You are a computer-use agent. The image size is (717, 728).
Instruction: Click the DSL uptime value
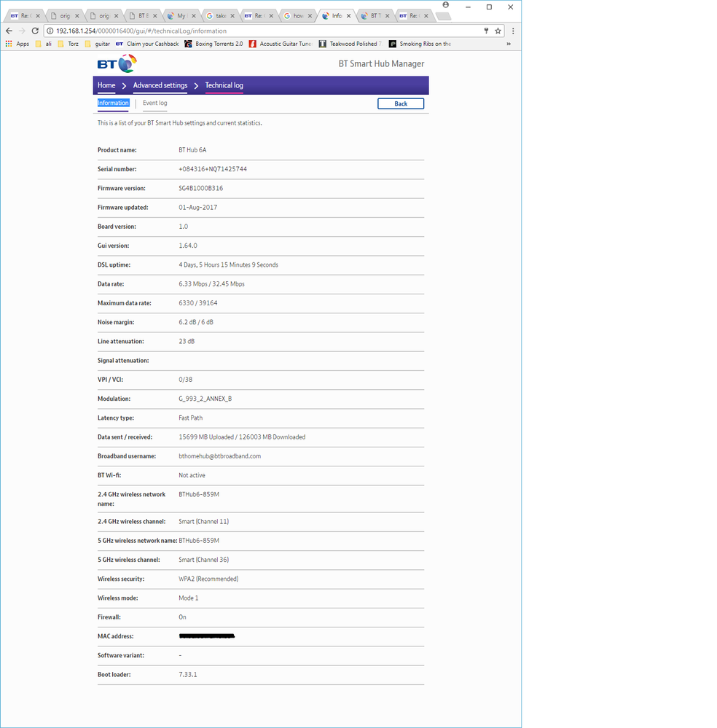(x=228, y=265)
